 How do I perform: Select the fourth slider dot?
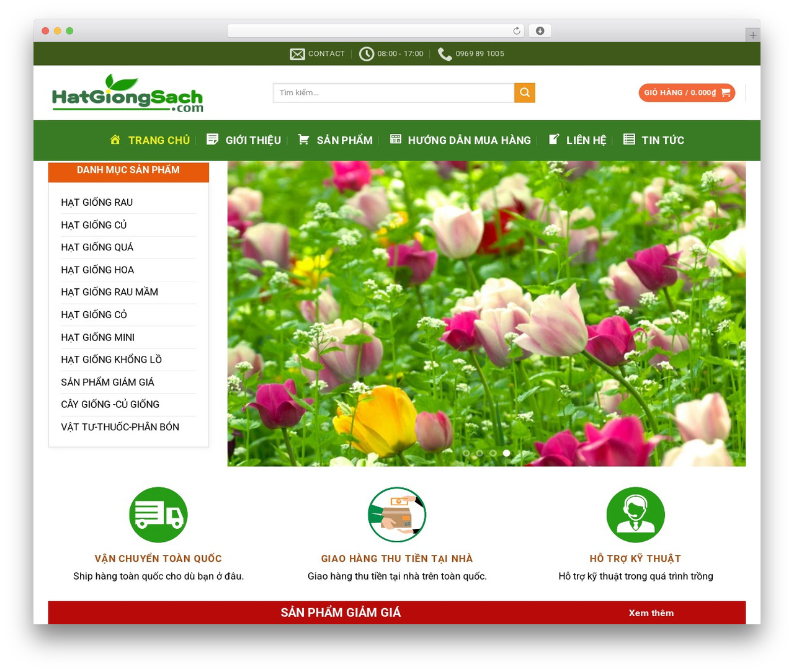506,453
